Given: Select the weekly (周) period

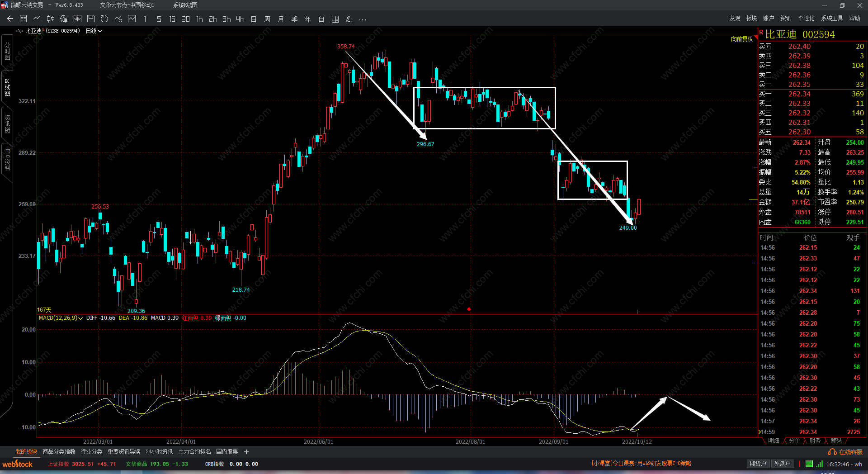Looking at the screenshot, I should tap(267, 19).
